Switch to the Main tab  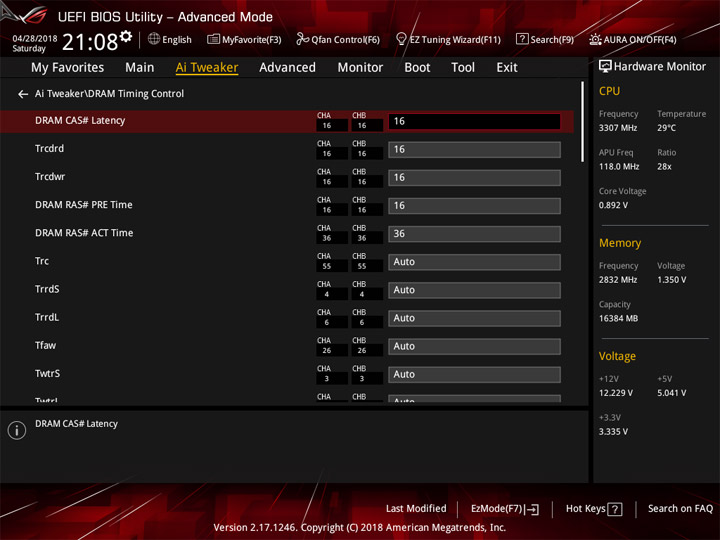tap(140, 68)
